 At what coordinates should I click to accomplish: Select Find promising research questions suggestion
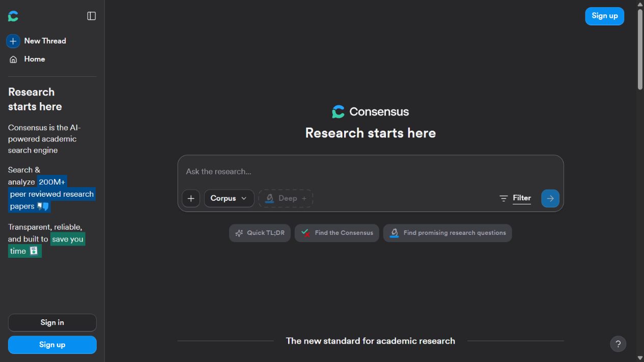coord(447,233)
